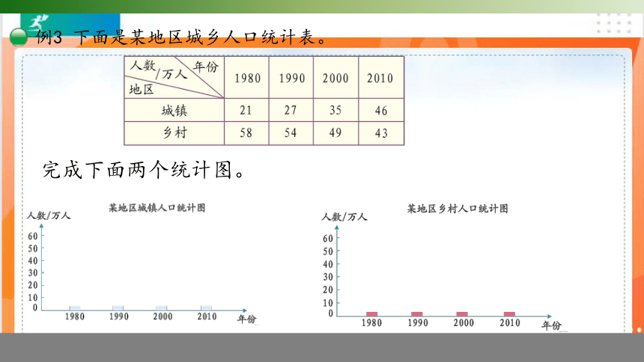Click the 年份 axis label of 城镇 chart
The height and width of the screenshot is (362, 644).
(246, 319)
